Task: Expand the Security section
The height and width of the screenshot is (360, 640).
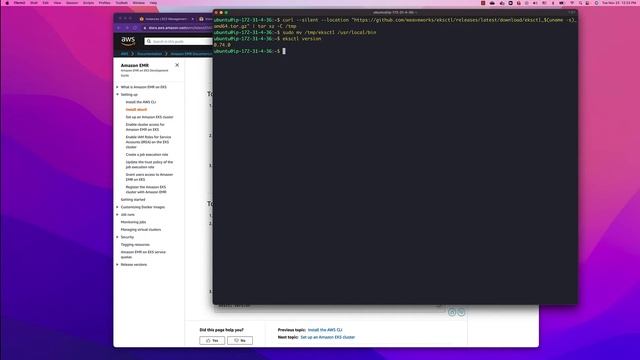Action: coord(118,237)
